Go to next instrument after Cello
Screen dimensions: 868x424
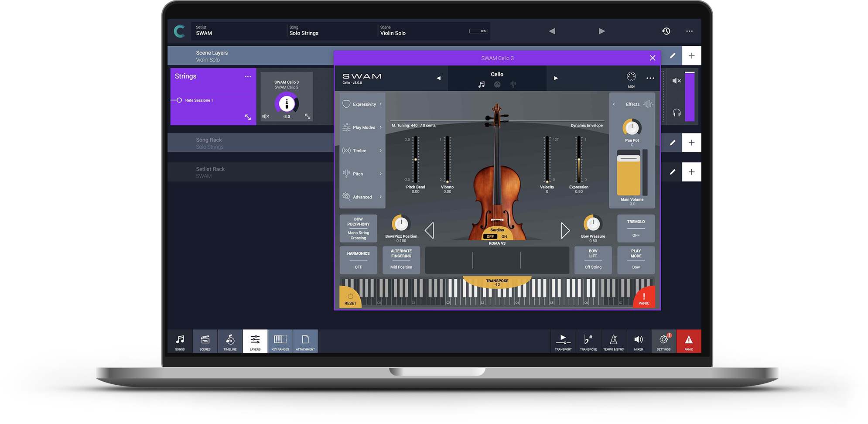(556, 78)
